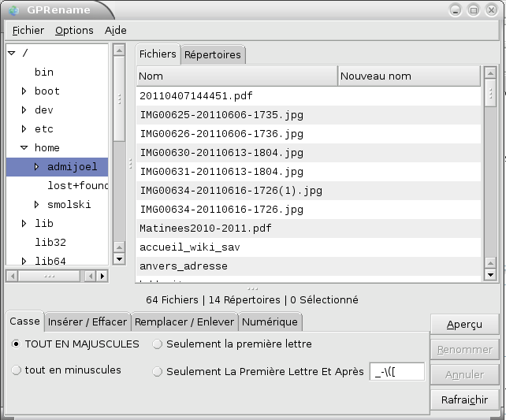Screen dimensions: 506x420
Task: Select tout en minuscules option
Action: click(x=17, y=370)
